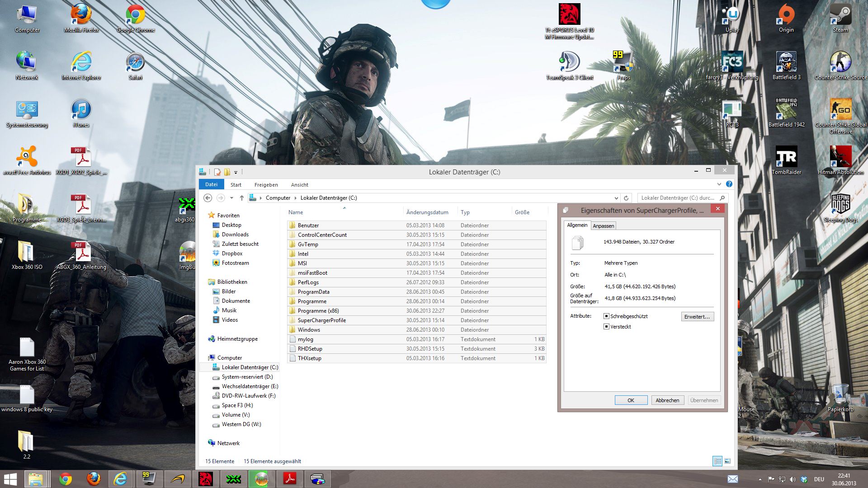Click Adobe Reader icon in taskbar

289,479
